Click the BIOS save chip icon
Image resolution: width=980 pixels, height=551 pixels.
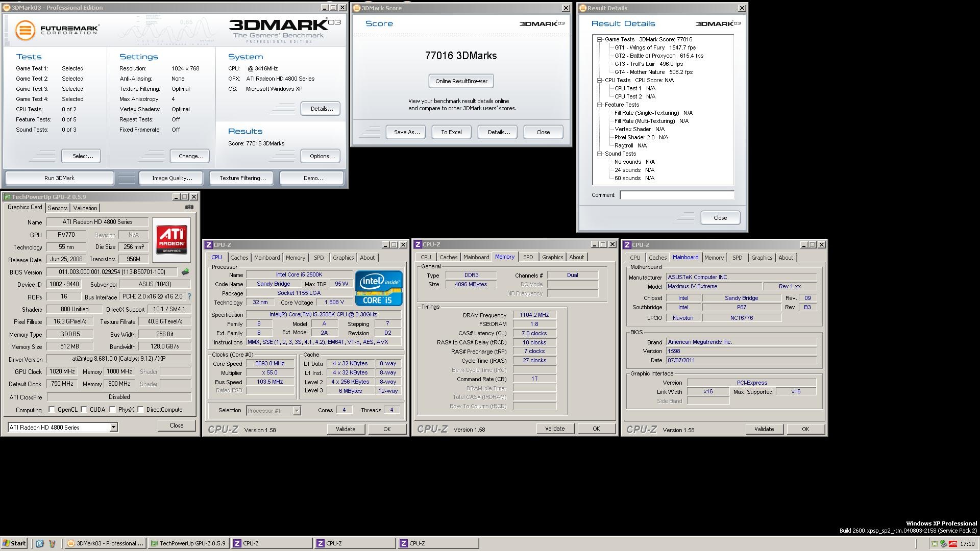(x=185, y=272)
